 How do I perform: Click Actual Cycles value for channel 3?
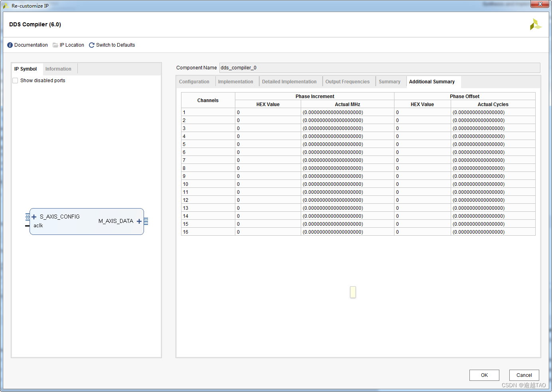(493, 128)
